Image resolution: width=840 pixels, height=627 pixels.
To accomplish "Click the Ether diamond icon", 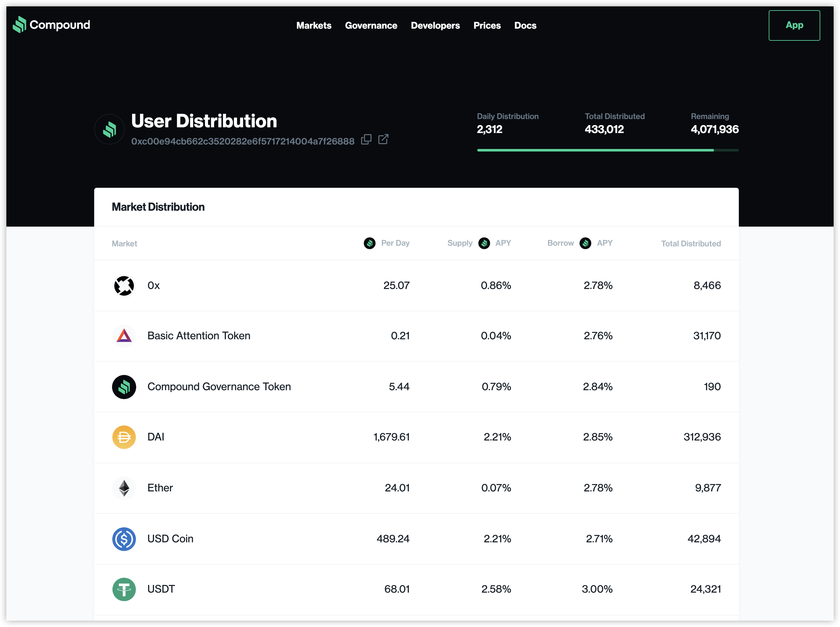I will 124,488.
